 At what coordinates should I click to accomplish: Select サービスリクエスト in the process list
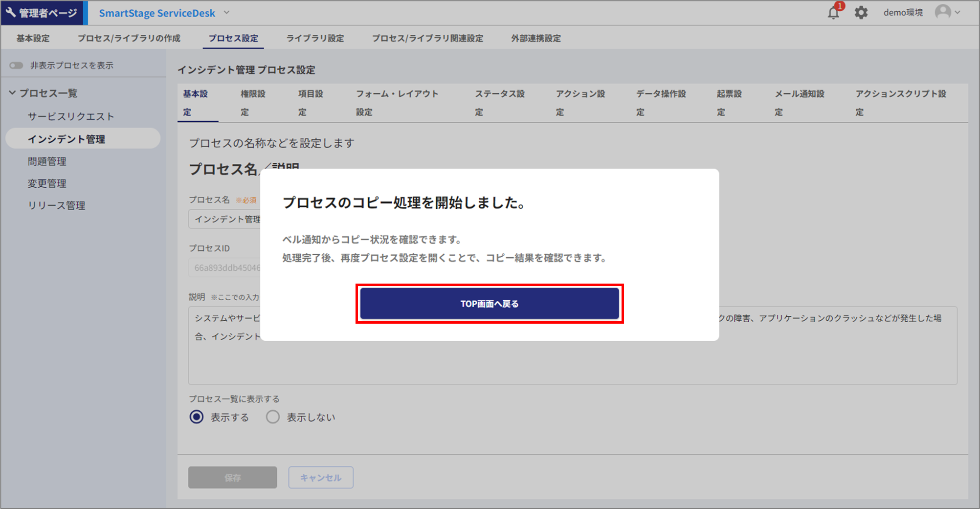(71, 116)
